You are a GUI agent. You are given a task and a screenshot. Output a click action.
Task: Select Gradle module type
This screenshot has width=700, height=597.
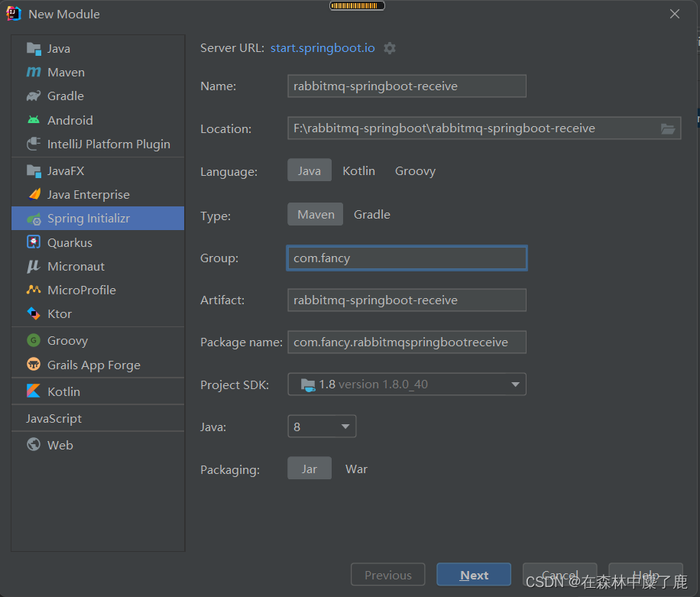[98, 96]
